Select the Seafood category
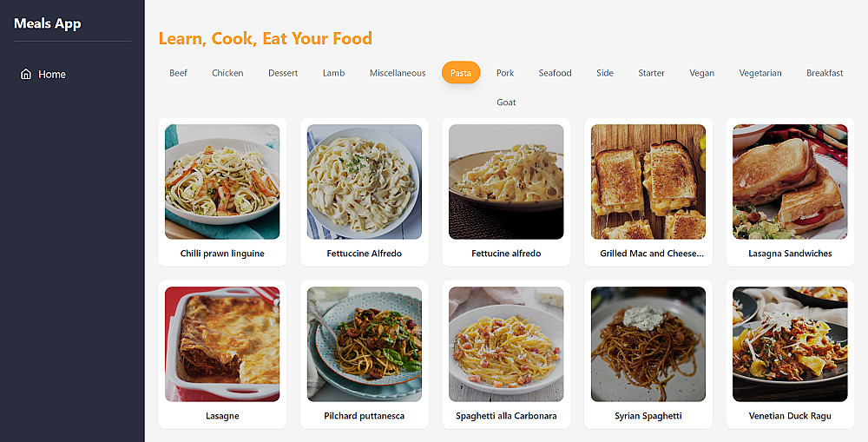 pyautogui.click(x=555, y=73)
